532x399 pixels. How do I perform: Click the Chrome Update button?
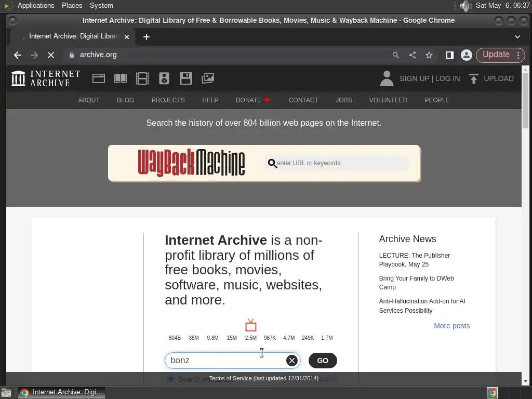click(496, 55)
